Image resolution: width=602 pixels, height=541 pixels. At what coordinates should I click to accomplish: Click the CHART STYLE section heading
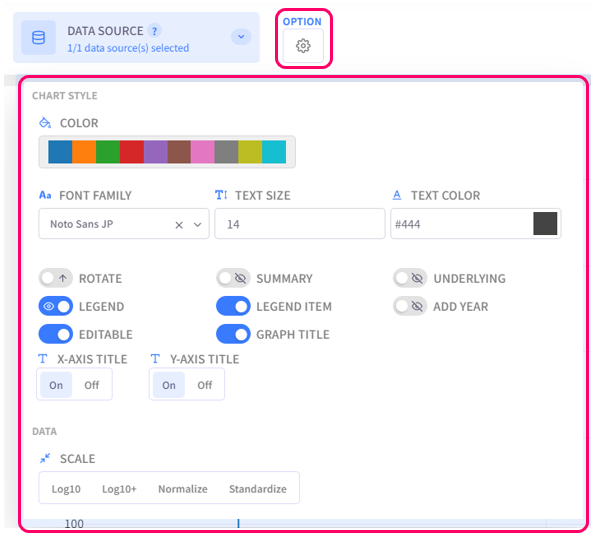pyautogui.click(x=64, y=96)
